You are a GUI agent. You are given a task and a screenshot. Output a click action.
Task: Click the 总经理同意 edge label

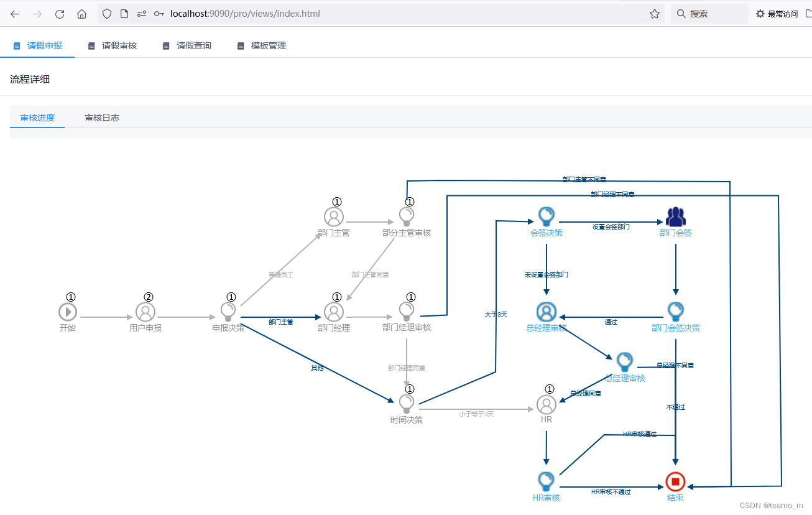(x=586, y=394)
